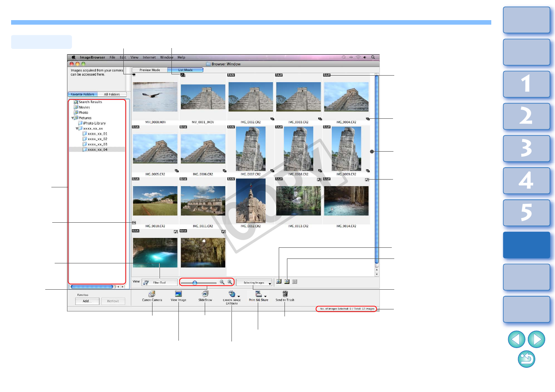Click the Search Results folder icon

[76, 102]
